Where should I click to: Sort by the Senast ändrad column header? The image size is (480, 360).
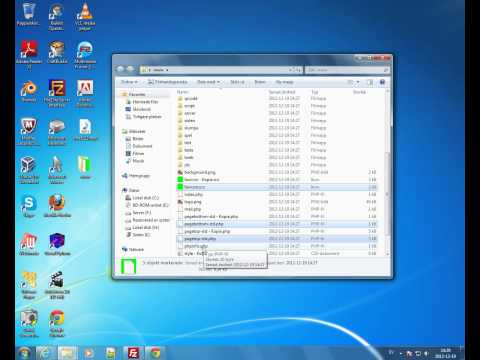[282, 92]
